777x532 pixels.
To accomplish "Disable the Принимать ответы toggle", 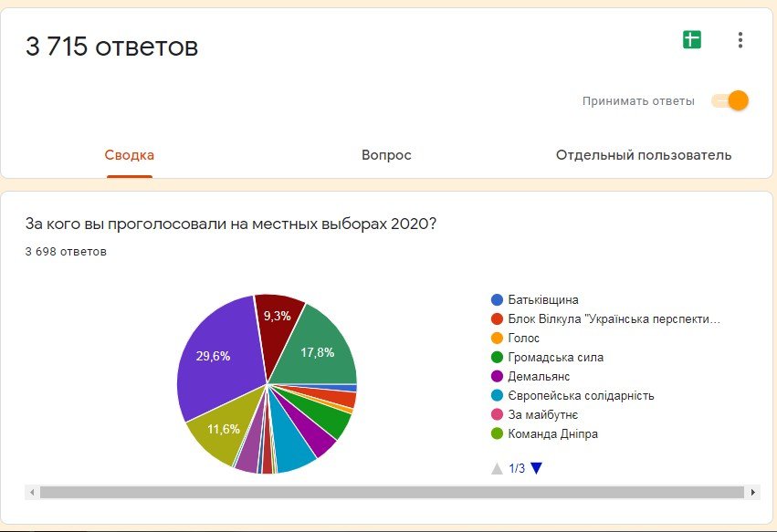I will point(729,100).
